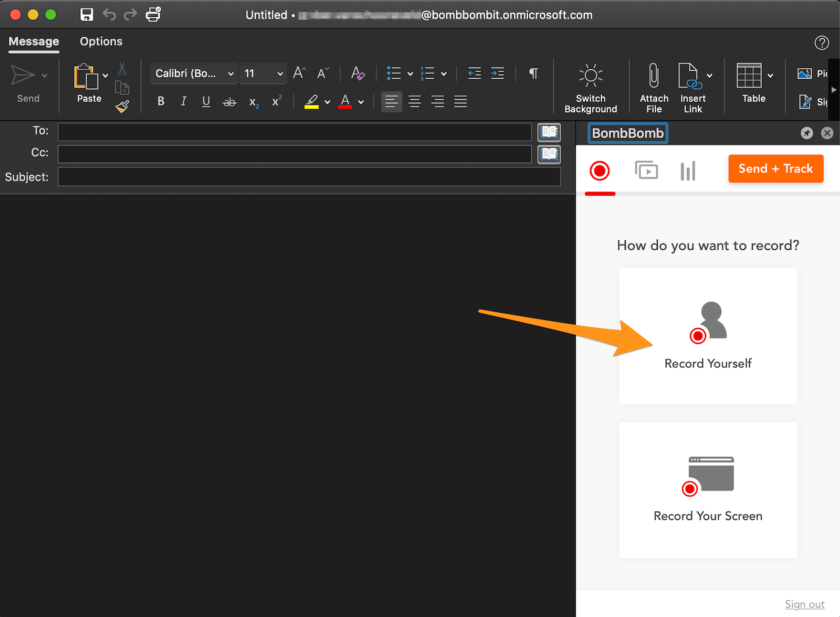Screen dimensions: 840x617
Task: Show paragraph marks with the pilcrow icon
Action: click(533, 73)
